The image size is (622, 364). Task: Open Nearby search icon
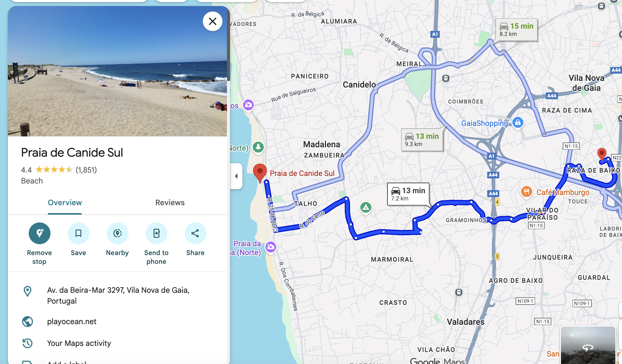point(118,233)
